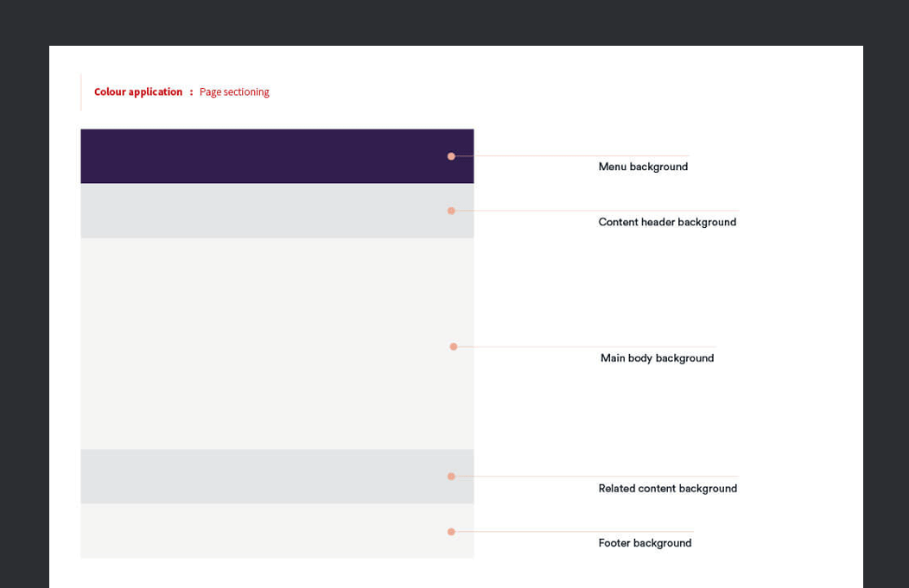The width and height of the screenshot is (909, 588).
Task: Select the dot marker in the main body area
Action: (x=454, y=346)
